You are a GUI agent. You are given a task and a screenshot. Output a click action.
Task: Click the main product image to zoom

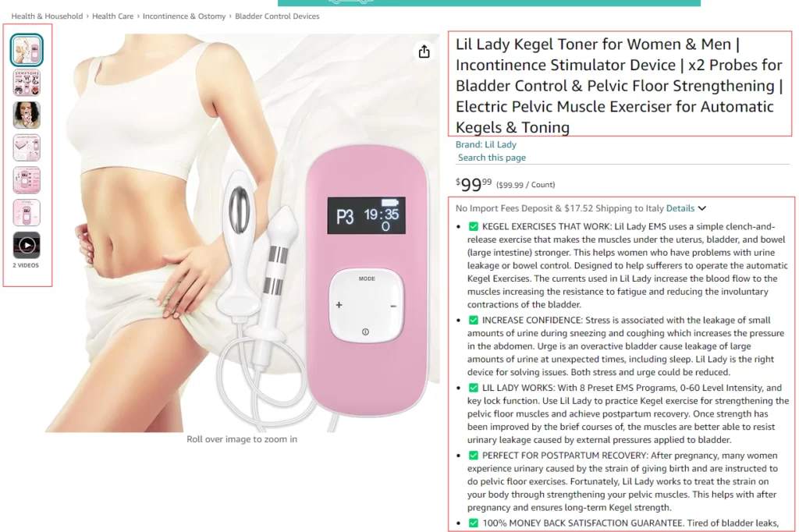(x=242, y=233)
